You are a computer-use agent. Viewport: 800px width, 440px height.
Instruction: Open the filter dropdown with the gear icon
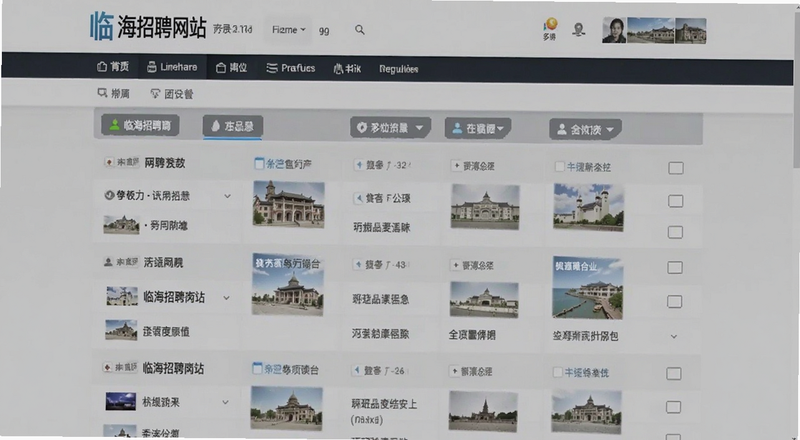(x=390, y=128)
